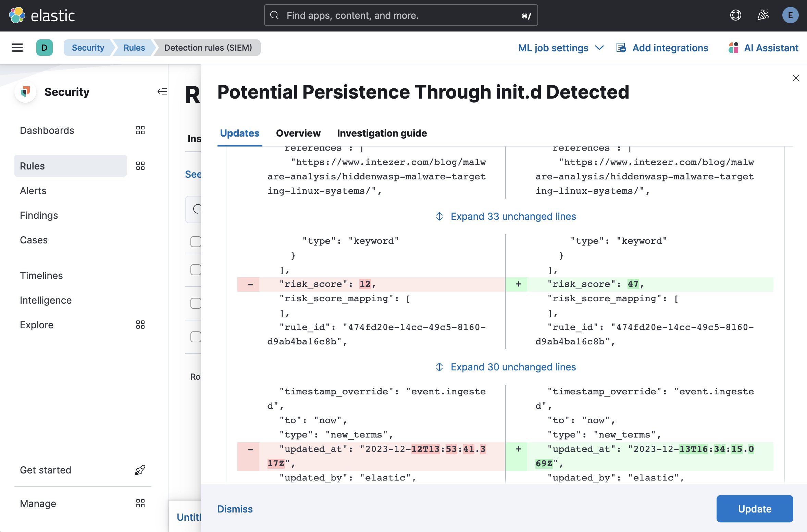The width and height of the screenshot is (807, 532).
Task: Click expand icon beside 30 unchanged lines
Action: tap(439, 367)
